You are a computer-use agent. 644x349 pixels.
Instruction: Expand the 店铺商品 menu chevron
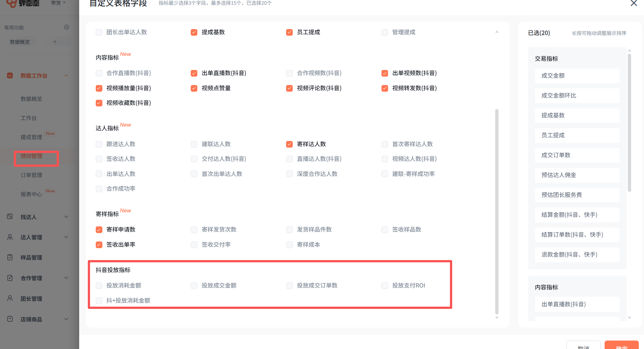(66, 319)
